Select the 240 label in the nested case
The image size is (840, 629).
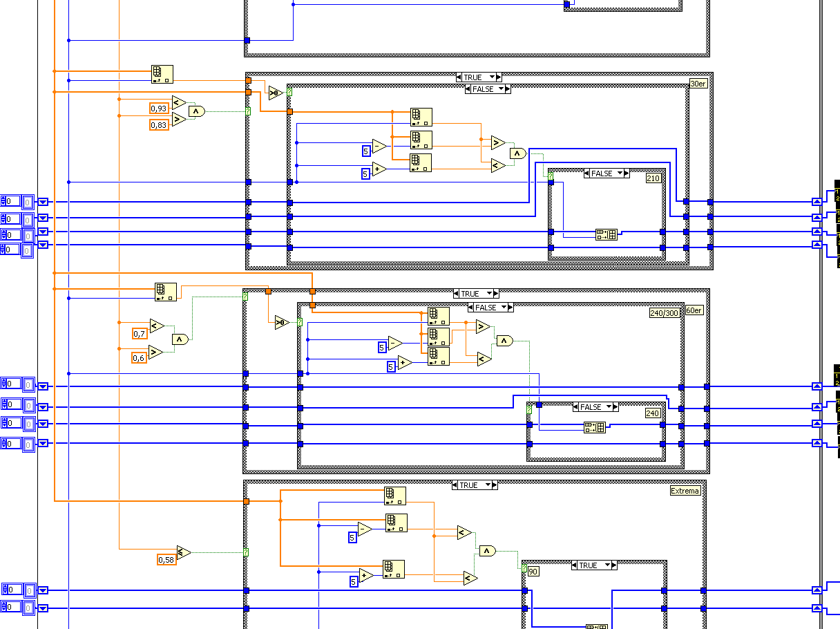pos(653,413)
